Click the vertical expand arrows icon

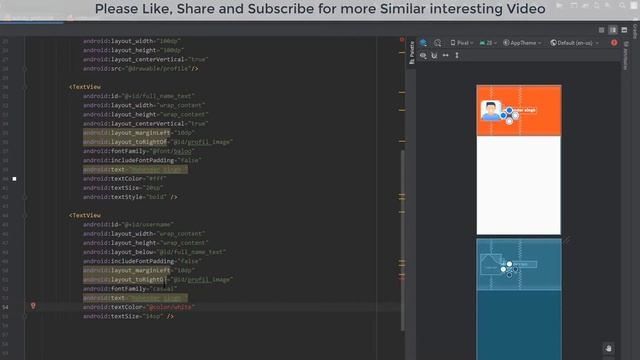coord(457,56)
